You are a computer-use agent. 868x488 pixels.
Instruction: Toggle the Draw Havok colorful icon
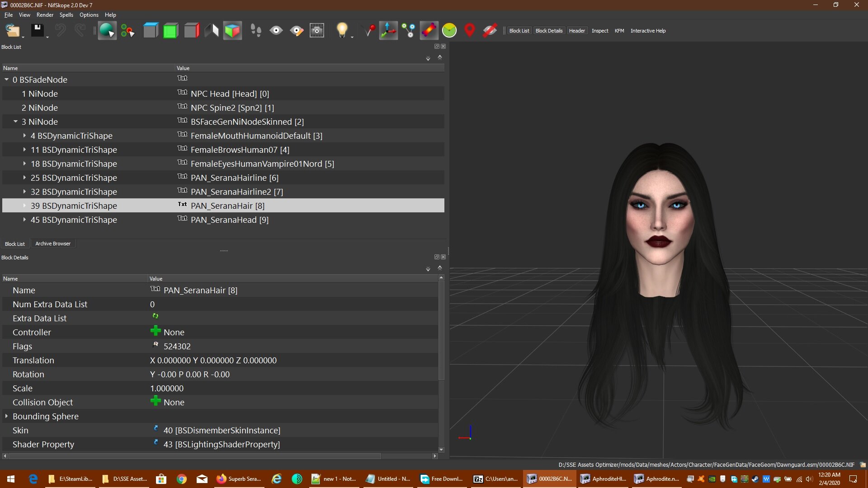click(x=429, y=31)
